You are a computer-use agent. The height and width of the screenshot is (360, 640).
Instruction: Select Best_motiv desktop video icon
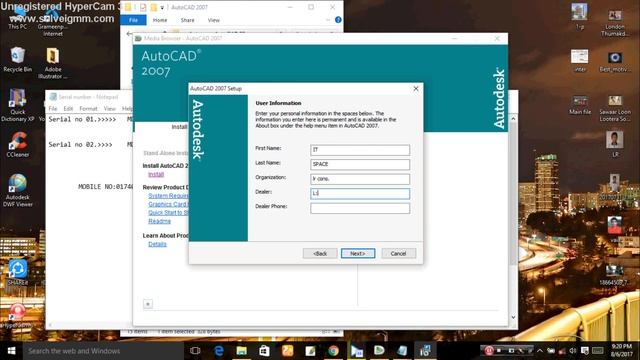[x=615, y=62]
